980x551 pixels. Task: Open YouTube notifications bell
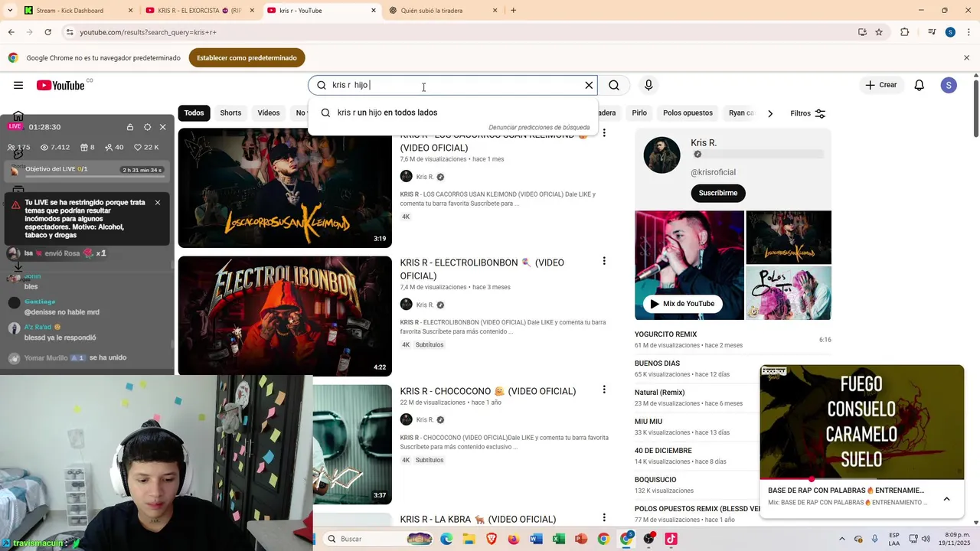[x=920, y=85]
